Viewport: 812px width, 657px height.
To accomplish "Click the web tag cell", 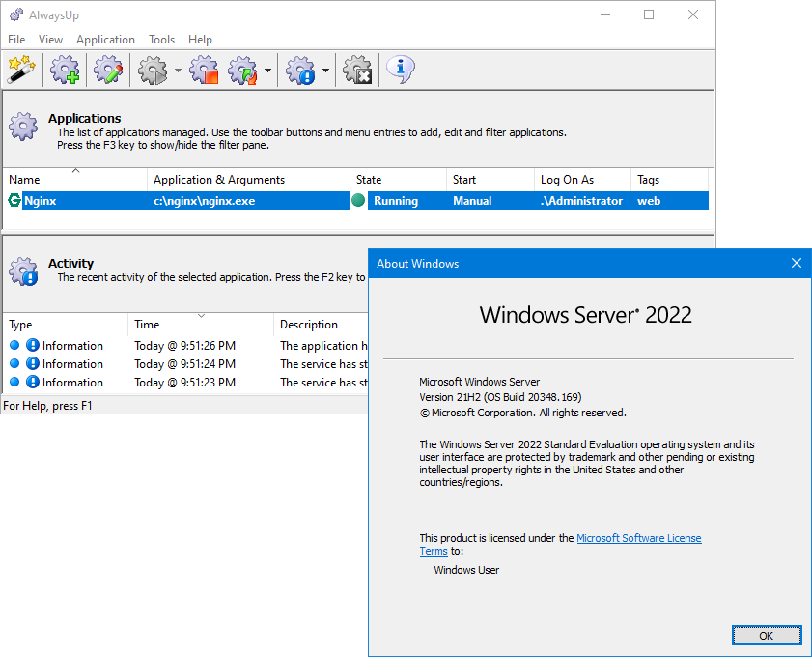I will 649,201.
